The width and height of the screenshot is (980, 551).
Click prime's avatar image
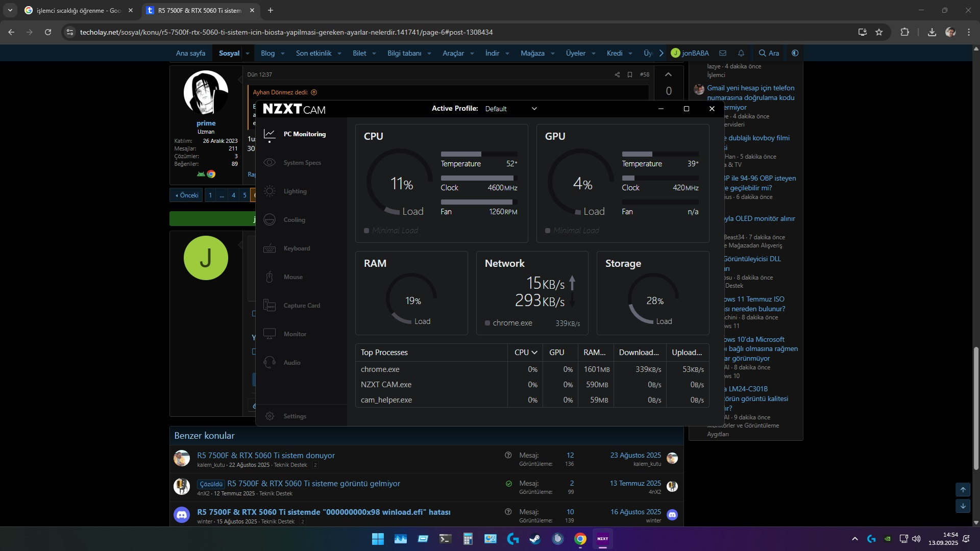tap(206, 92)
